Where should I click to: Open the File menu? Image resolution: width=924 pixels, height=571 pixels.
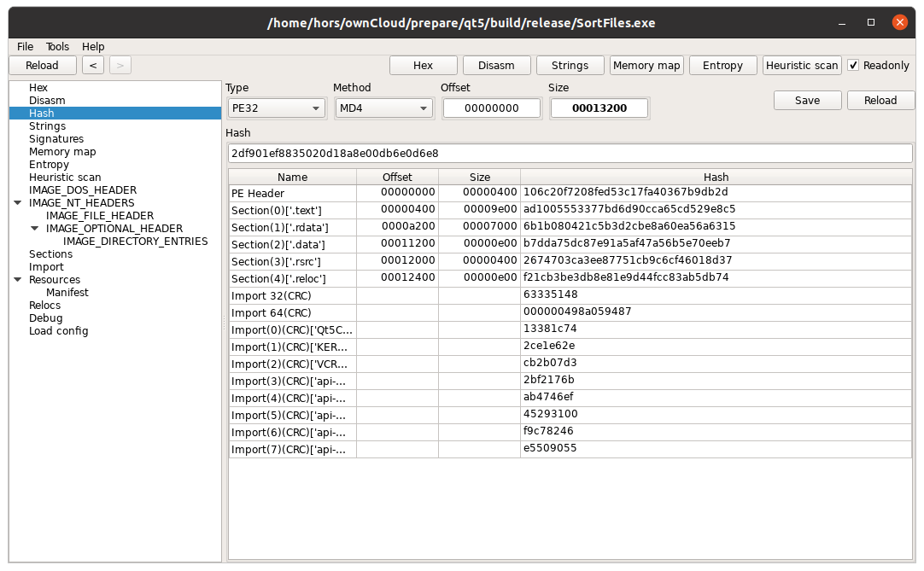[26, 47]
